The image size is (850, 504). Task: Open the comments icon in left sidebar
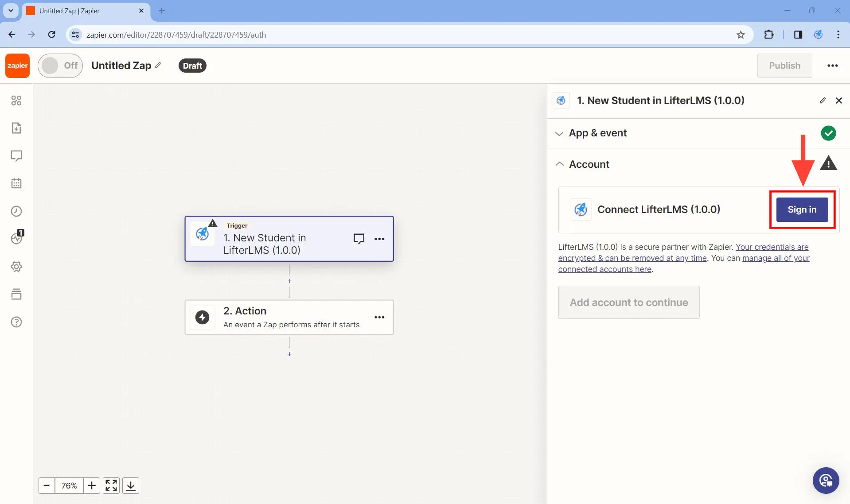click(x=16, y=156)
